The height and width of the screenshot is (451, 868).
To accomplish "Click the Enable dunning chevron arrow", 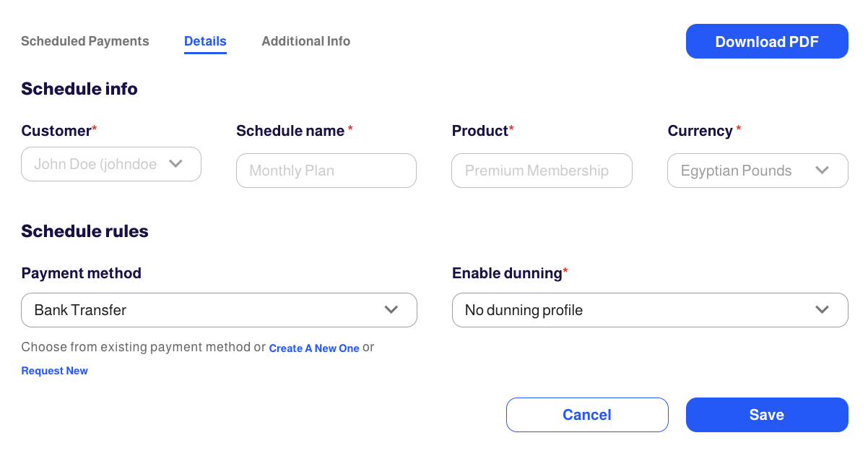I will click(x=822, y=309).
